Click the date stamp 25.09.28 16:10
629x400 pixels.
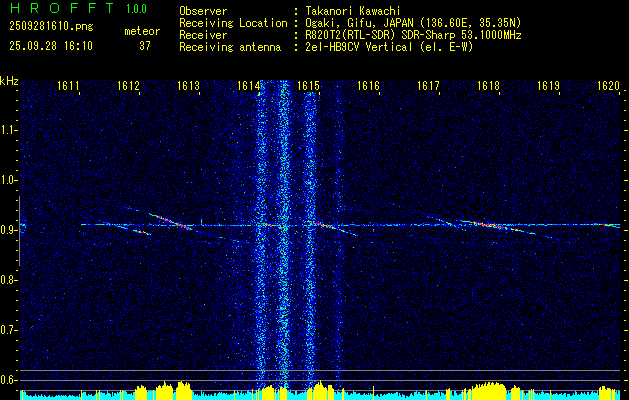50,46
